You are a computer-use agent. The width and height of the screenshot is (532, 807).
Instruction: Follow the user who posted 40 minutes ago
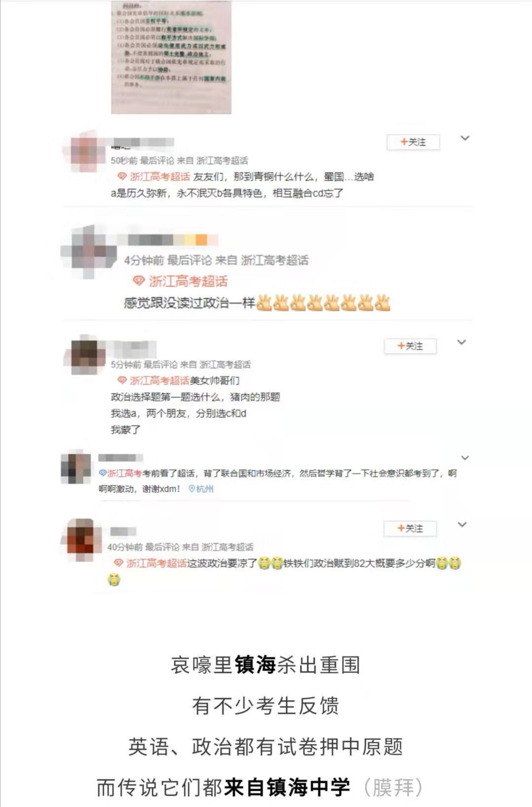(x=410, y=528)
